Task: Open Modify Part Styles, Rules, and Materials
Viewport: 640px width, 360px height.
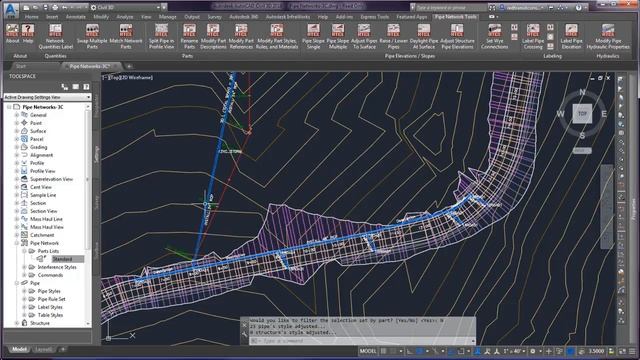Action: tap(277, 36)
